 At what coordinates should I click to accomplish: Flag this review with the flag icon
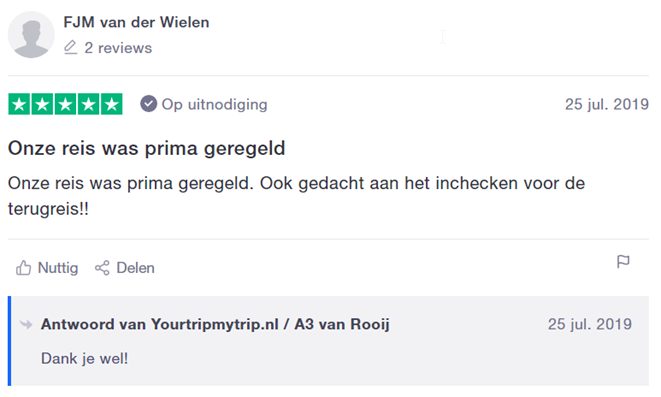click(623, 262)
